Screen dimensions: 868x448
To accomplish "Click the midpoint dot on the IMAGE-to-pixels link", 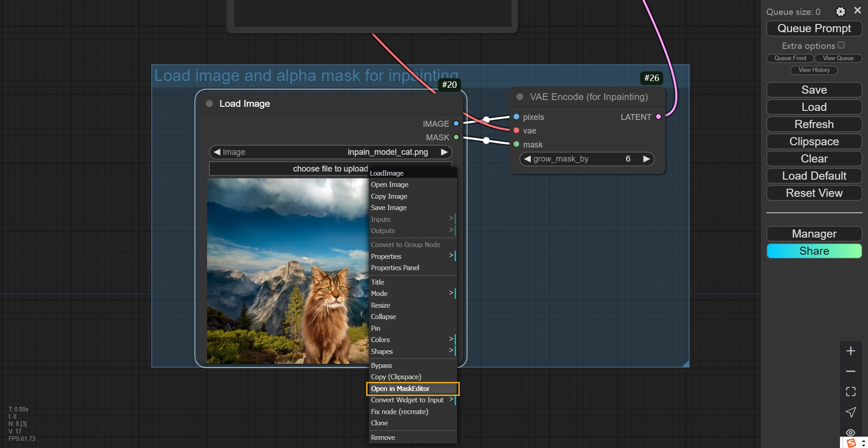I will tap(486, 120).
